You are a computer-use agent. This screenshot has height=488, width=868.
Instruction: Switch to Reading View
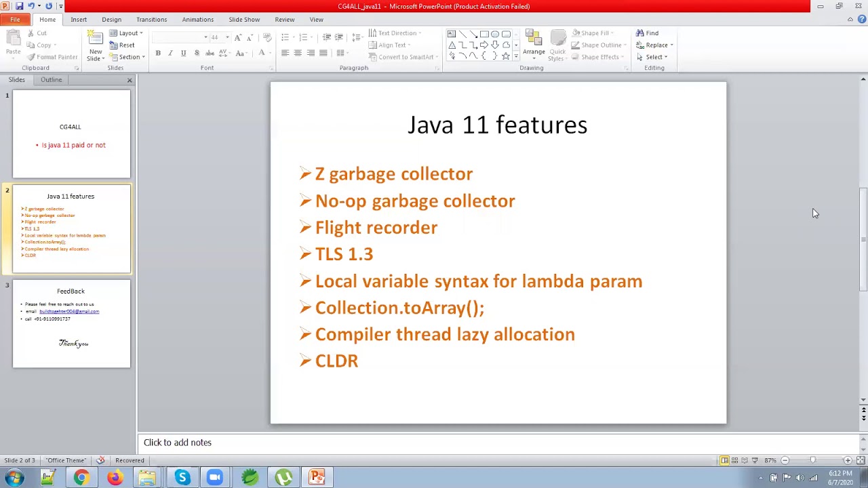coord(745,461)
